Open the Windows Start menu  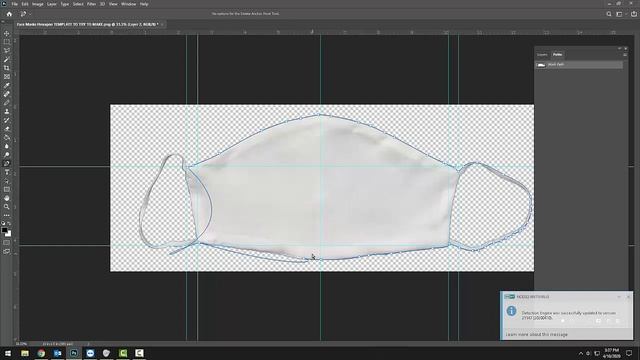[x=8, y=353]
